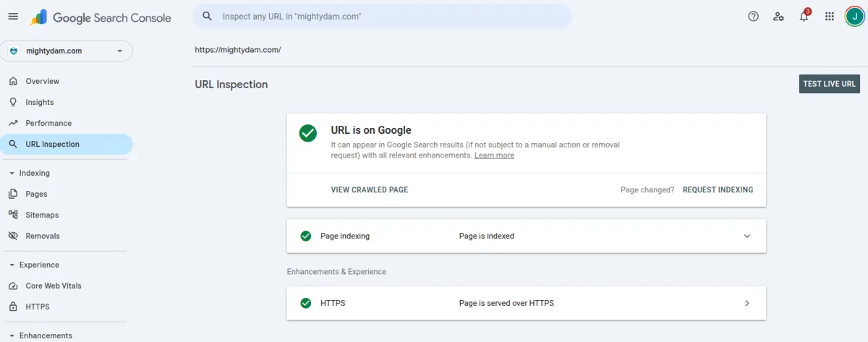Open HTTPS details arrow

tap(747, 303)
